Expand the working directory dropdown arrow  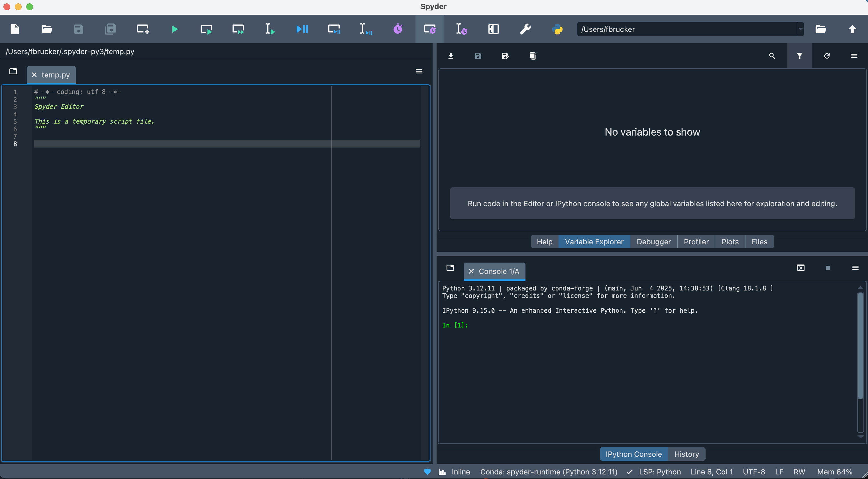pyautogui.click(x=801, y=29)
